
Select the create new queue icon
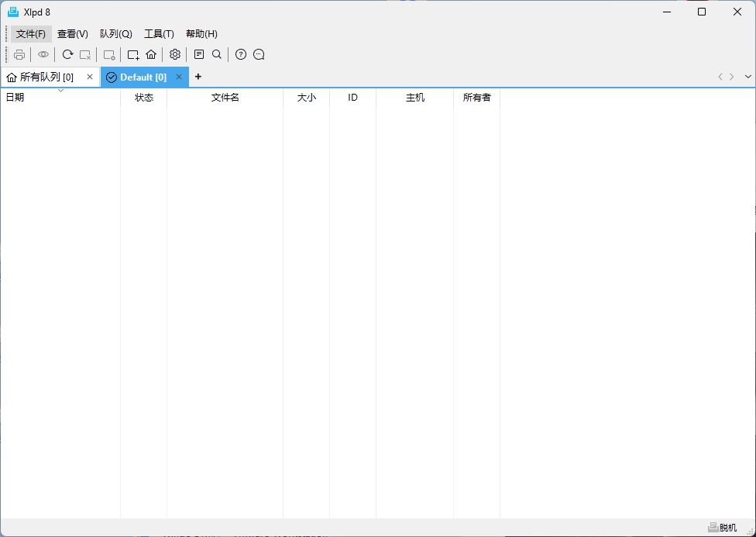point(132,54)
